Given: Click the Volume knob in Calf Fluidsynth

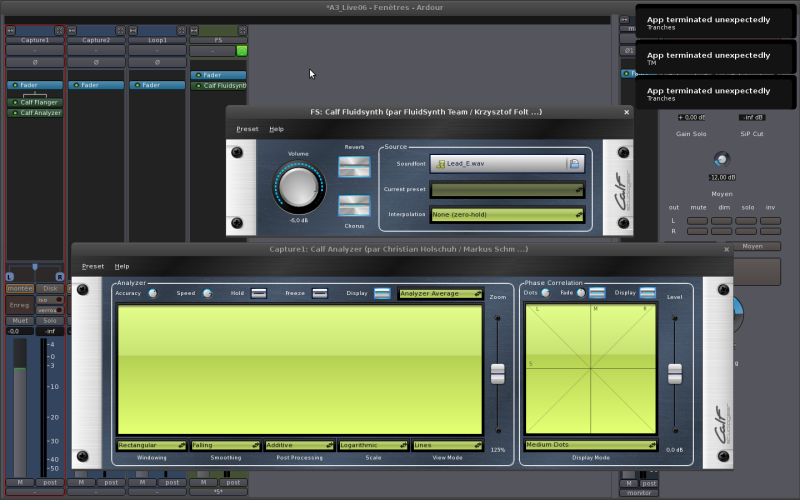Looking at the screenshot, I should point(298,187).
